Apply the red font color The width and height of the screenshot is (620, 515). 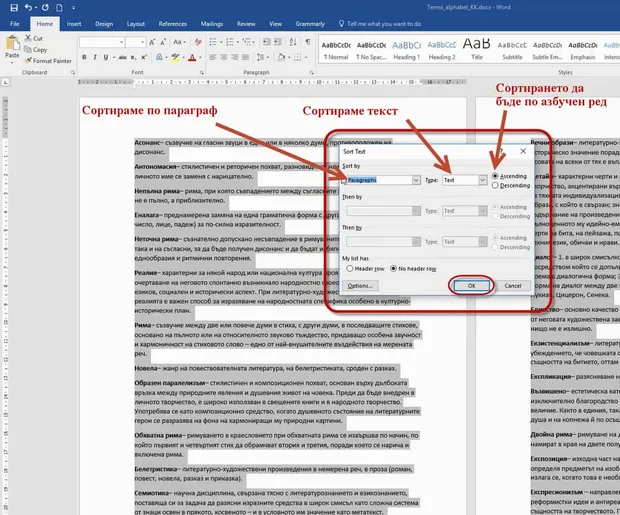pyautogui.click(x=192, y=57)
